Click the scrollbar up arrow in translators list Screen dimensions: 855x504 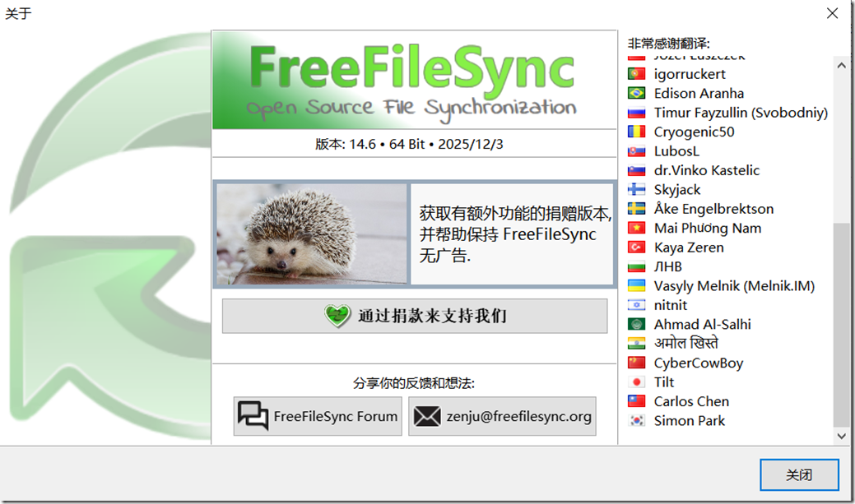click(841, 64)
